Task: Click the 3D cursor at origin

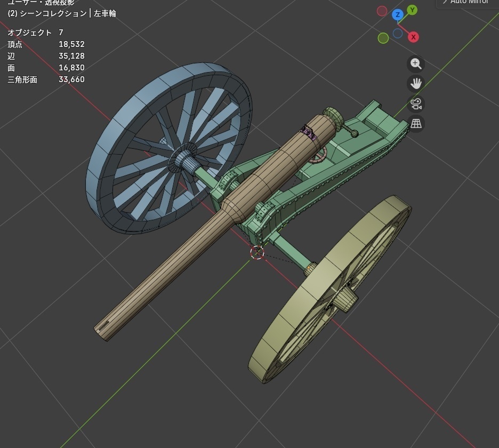Action: pyautogui.click(x=257, y=252)
